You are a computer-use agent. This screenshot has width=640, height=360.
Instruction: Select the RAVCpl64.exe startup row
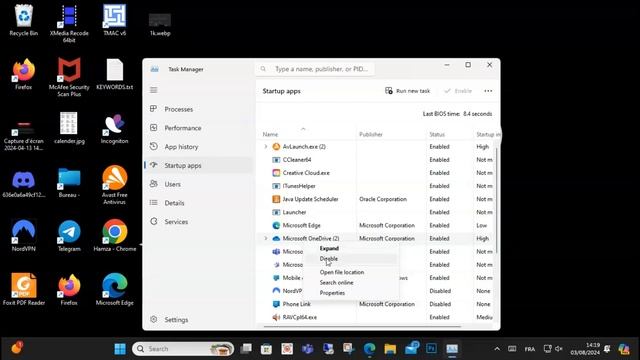(376, 317)
